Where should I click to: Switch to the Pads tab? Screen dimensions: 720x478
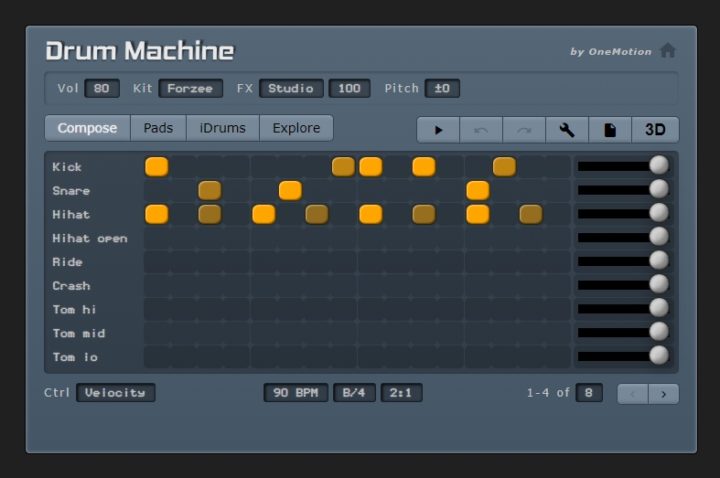(x=158, y=128)
